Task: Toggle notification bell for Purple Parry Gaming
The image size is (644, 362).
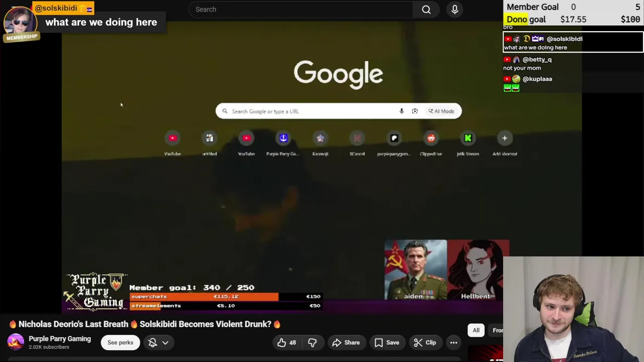Action: tap(152, 343)
